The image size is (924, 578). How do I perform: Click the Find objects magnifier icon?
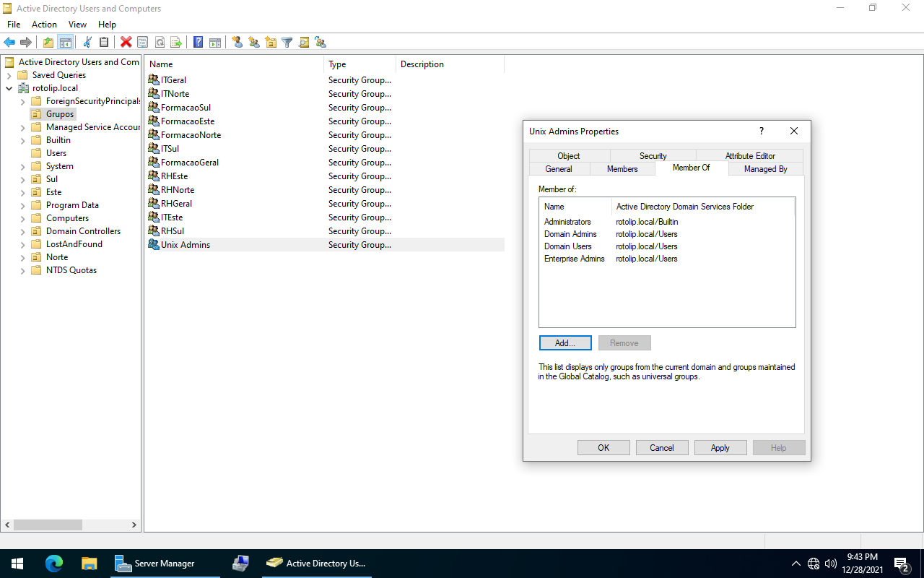[303, 43]
